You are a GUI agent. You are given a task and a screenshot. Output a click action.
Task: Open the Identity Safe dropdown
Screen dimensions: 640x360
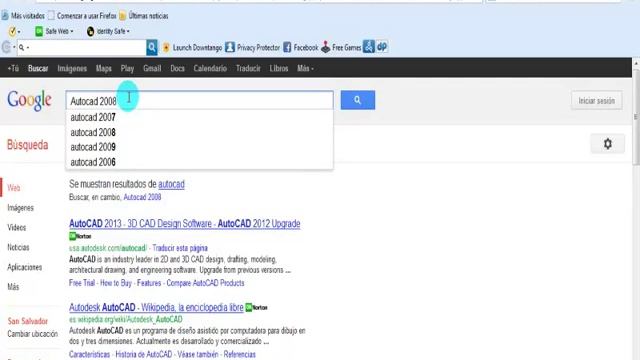[x=108, y=31]
